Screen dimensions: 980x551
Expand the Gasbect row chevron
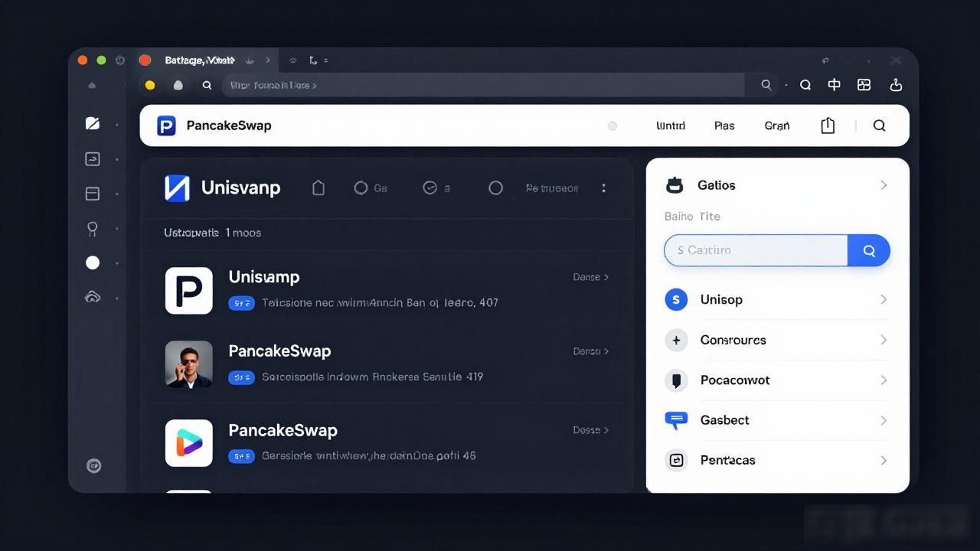click(x=884, y=420)
